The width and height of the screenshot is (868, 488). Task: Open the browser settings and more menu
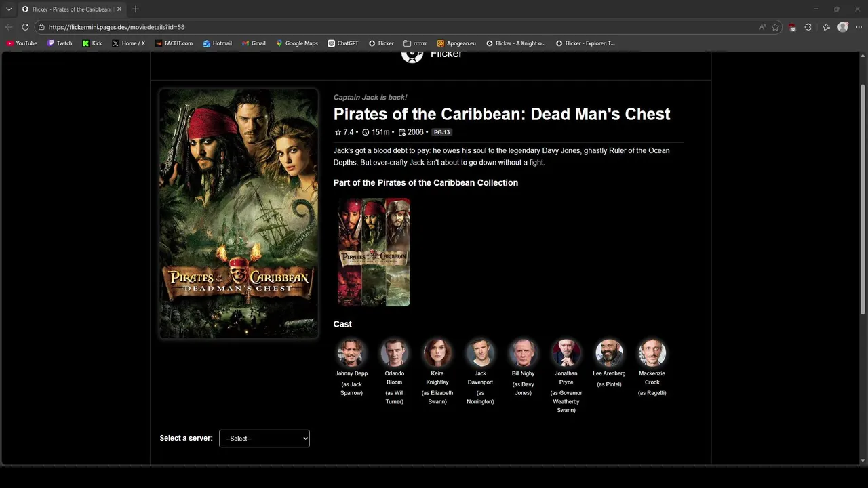[859, 27]
